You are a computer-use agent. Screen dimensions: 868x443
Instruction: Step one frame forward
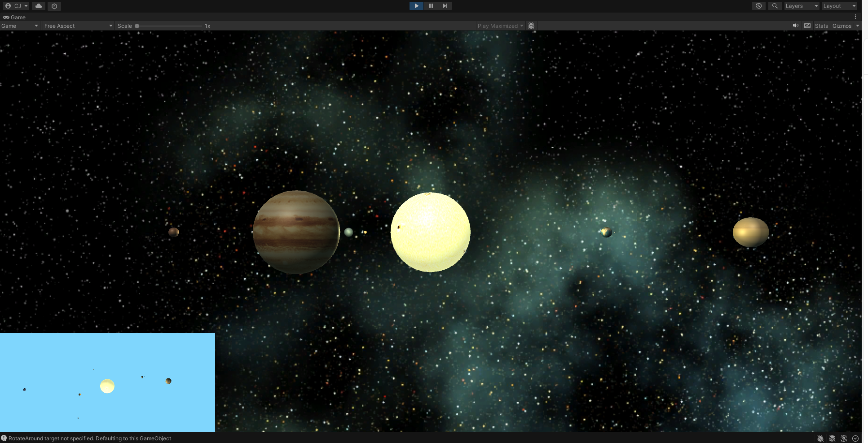[x=445, y=6]
